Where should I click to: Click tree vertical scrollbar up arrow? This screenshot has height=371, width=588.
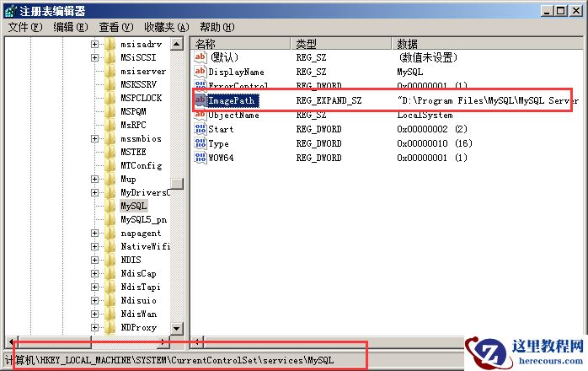click(x=177, y=44)
